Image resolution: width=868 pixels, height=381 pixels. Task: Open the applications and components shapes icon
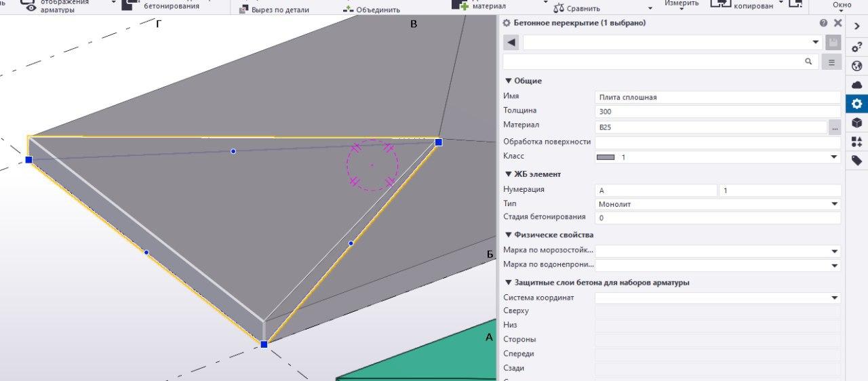click(x=857, y=142)
